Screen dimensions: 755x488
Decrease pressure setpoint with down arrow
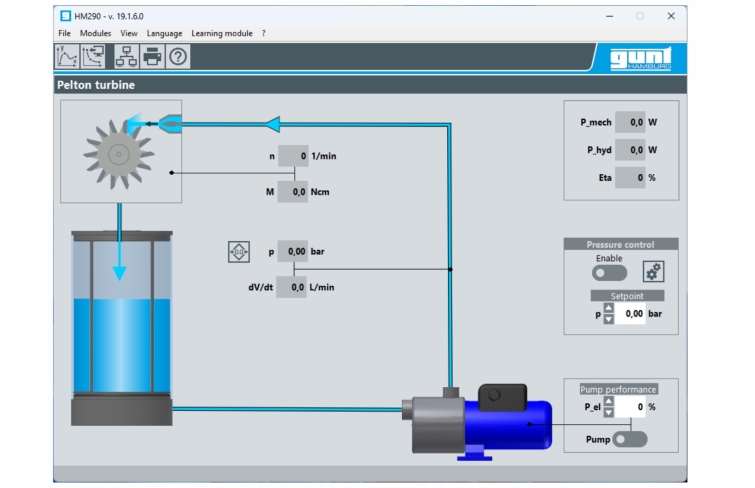607,319
